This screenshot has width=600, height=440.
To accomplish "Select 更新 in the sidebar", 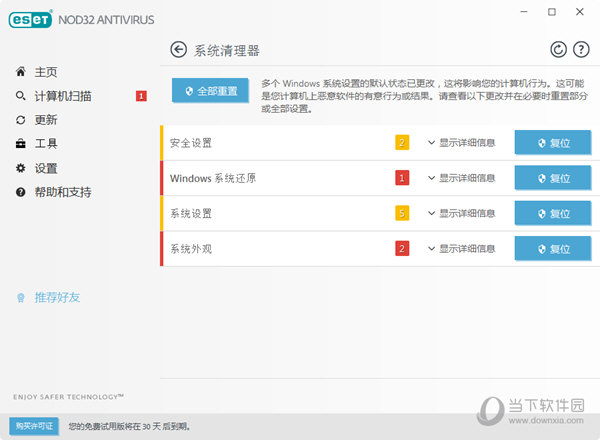I will pos(46,120).
